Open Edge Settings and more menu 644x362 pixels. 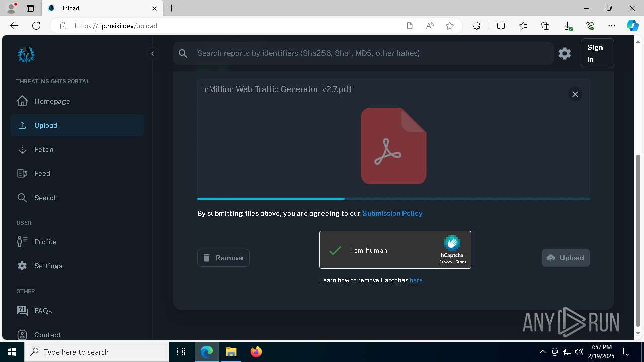coord(612,26)
